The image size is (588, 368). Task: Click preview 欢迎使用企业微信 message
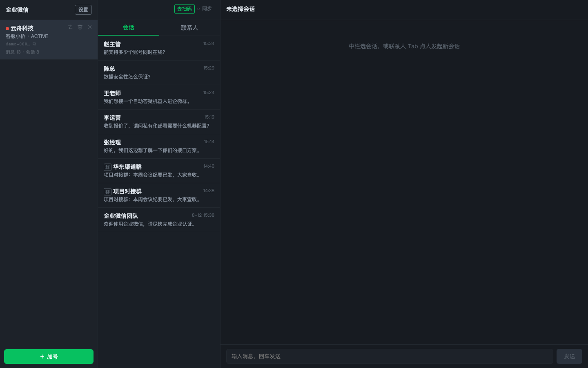click(149, 224)
